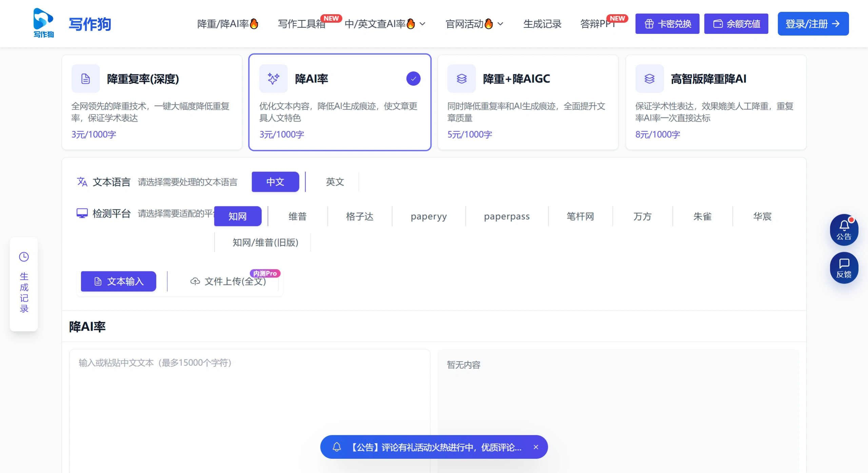Open the 生成记录 vertical sidebar text

pos(24,292)
